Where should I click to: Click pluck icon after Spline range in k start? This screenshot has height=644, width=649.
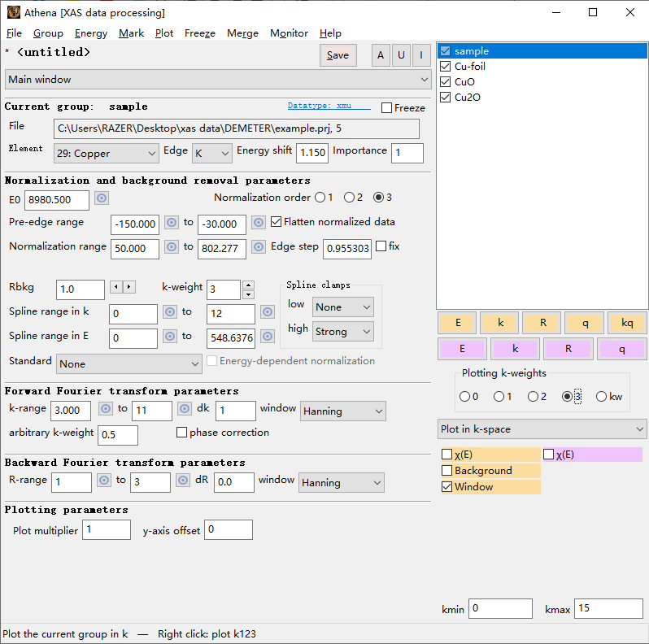pos(170,312)
